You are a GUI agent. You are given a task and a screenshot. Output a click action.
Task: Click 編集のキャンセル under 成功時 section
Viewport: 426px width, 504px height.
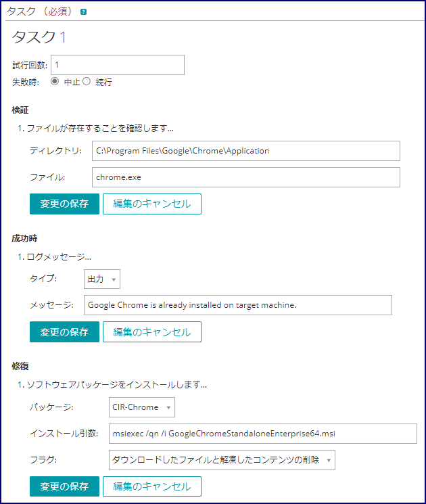(x=152, y=331)
